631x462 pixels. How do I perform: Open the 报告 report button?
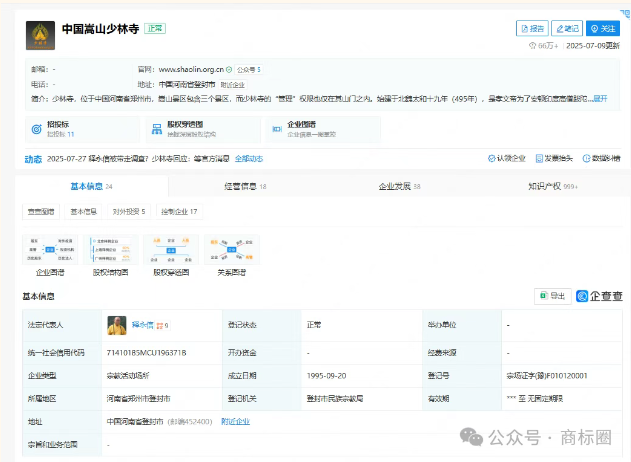pos(534,29)
